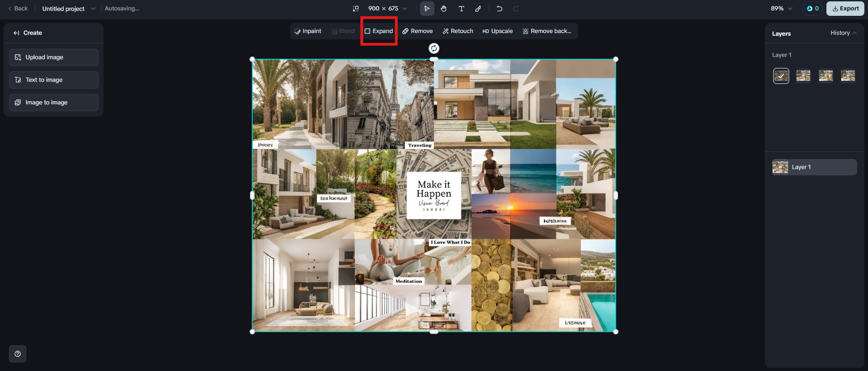Open the 900 × 675 canvas size dropdown

(387, 9)
